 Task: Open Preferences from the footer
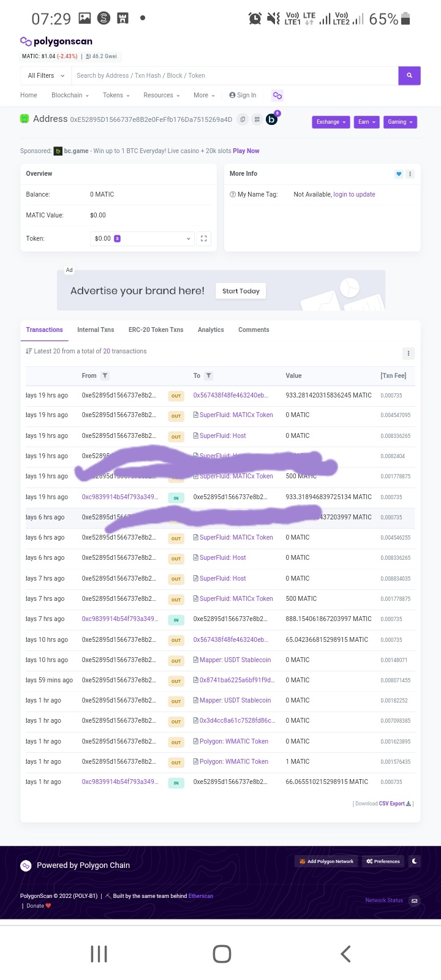click(383, 861)
